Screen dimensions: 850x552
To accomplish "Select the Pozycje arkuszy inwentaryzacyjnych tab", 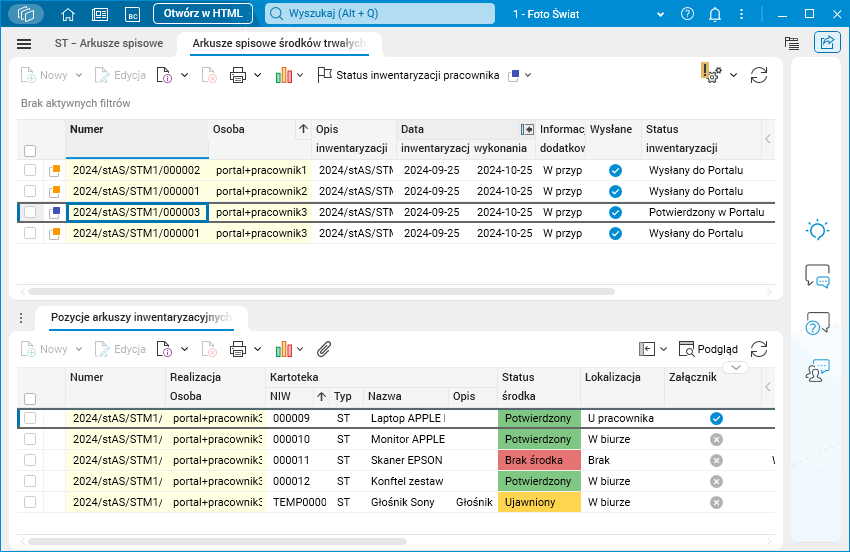I will click(141, 317).
